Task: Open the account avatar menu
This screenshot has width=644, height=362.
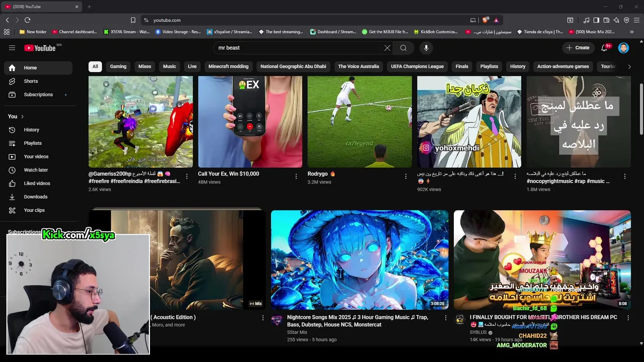Action: (x=624, y=48)
